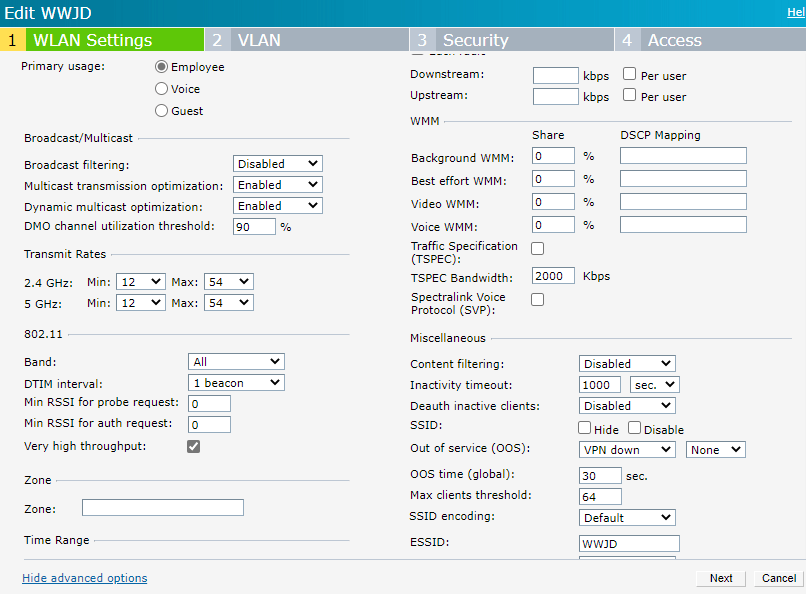Open the Band selection dropdown
806x594 pixels.
(x=236, y=361)
